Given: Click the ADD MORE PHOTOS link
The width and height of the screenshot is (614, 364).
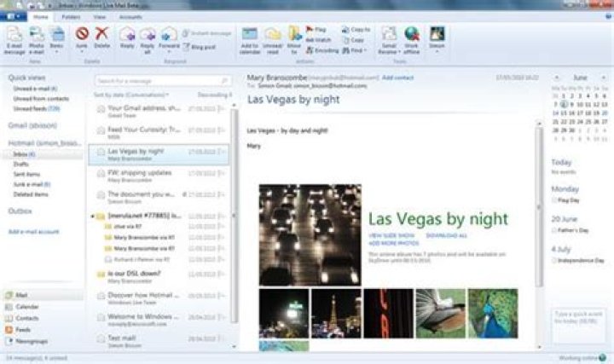Looking at the screenshot, I should click(x=393, y=244).
